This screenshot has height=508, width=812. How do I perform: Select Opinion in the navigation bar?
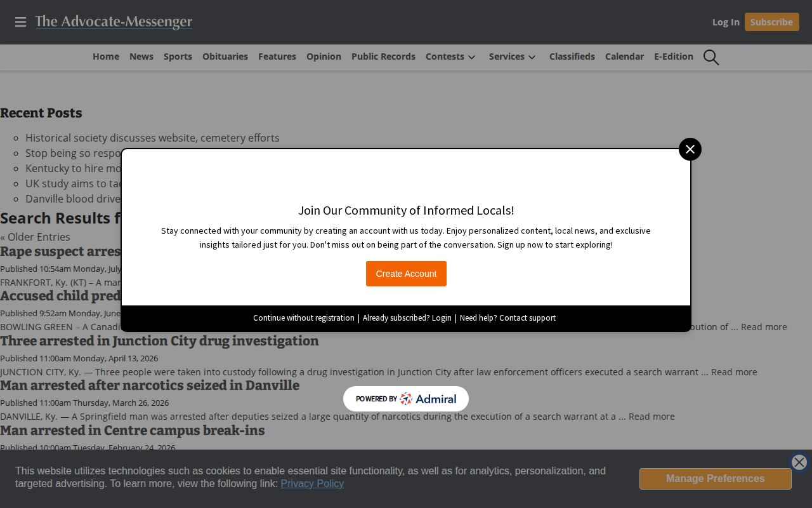(x=324, y=57)
